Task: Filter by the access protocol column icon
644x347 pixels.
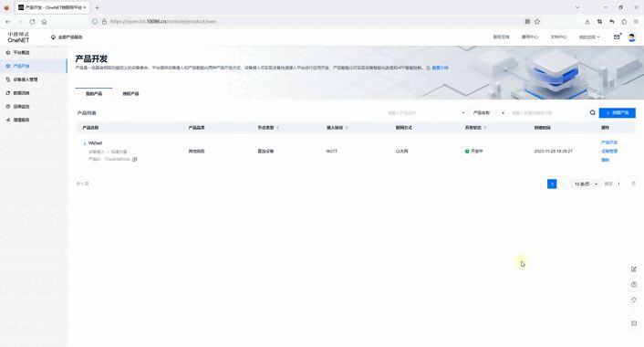Action: tap(347, 128)
